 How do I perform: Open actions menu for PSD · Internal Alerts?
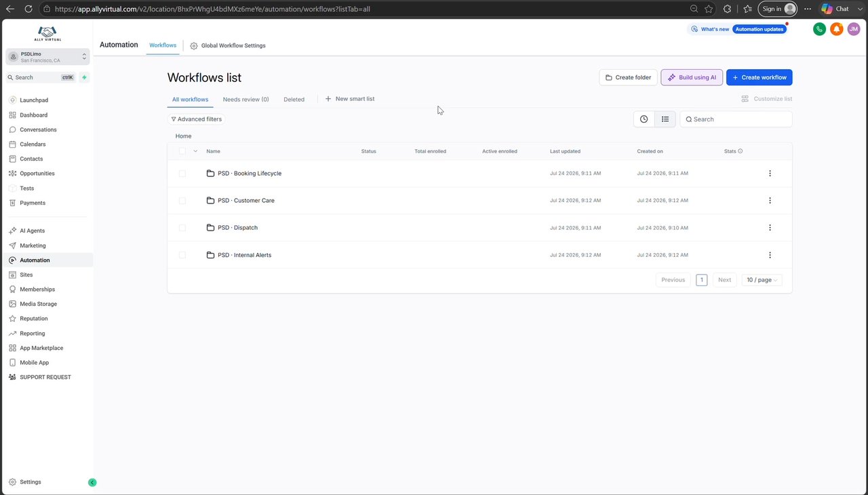[770, 255]
